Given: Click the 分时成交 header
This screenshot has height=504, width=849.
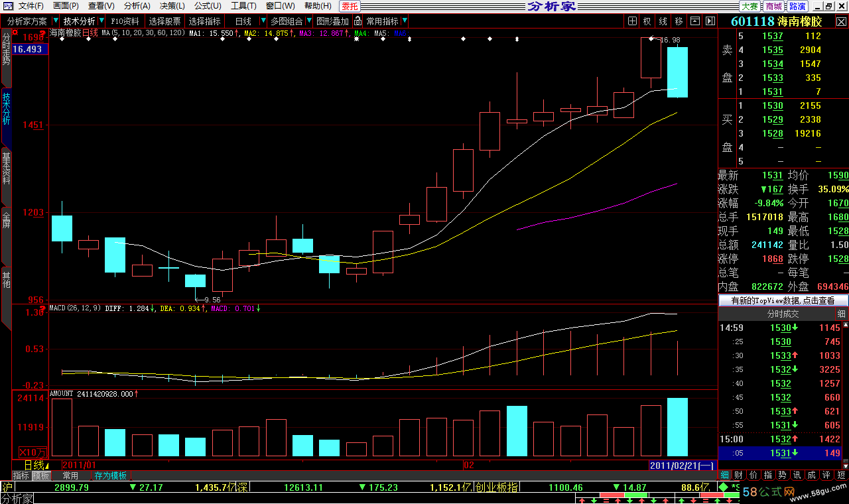Looking at the screenshot, I should click(x=783, y=314).
